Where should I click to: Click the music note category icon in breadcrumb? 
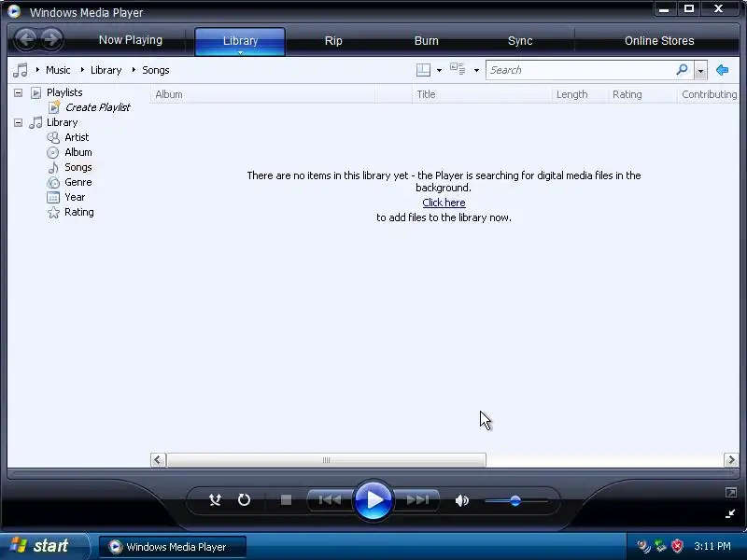point(21,71)
